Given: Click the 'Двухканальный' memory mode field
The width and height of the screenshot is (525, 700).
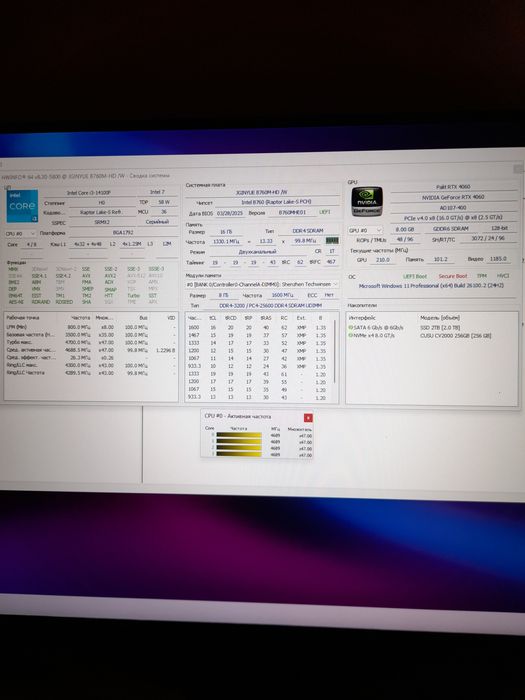Looking at the screenshot, I should tap(257, 251).
